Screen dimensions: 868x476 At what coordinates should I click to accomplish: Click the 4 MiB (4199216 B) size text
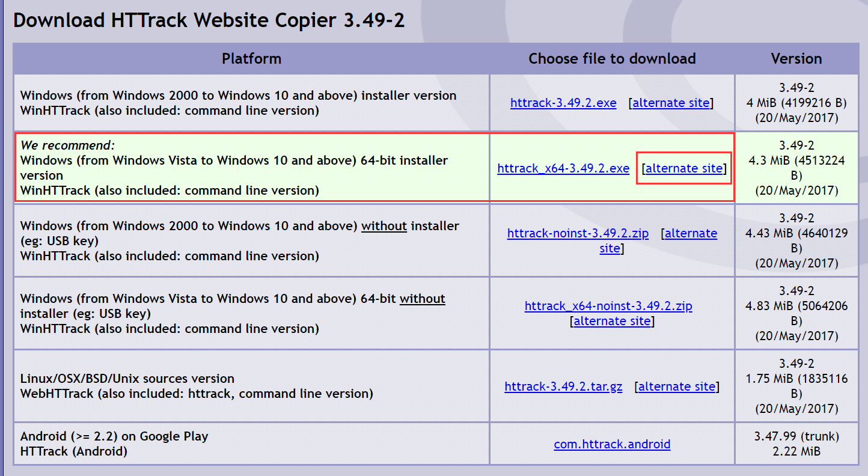(x=796, y=103)
